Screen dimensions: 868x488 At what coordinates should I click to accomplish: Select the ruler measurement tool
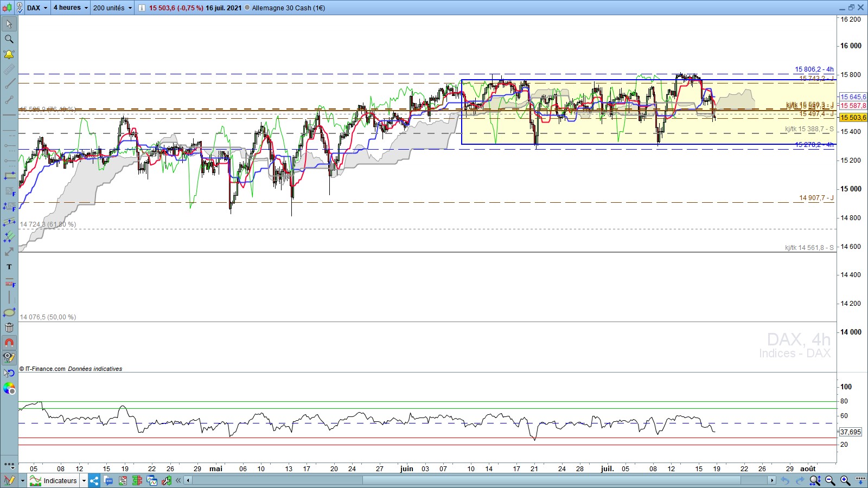coord(9,69)
